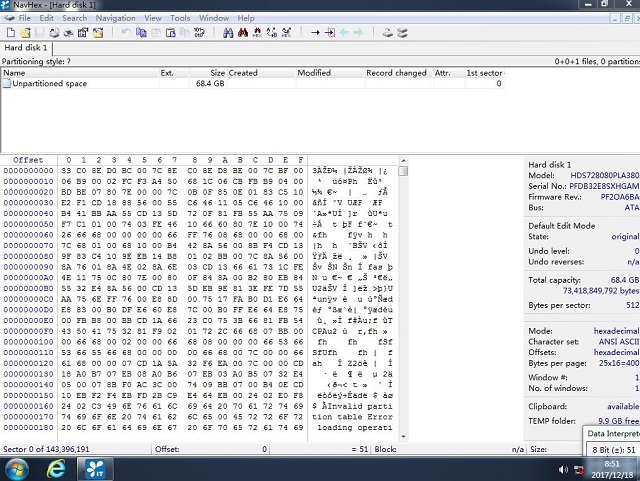This screenshot has height=481, width=640.
Task: Open the Help menu
Action: (x=246, y=18)
